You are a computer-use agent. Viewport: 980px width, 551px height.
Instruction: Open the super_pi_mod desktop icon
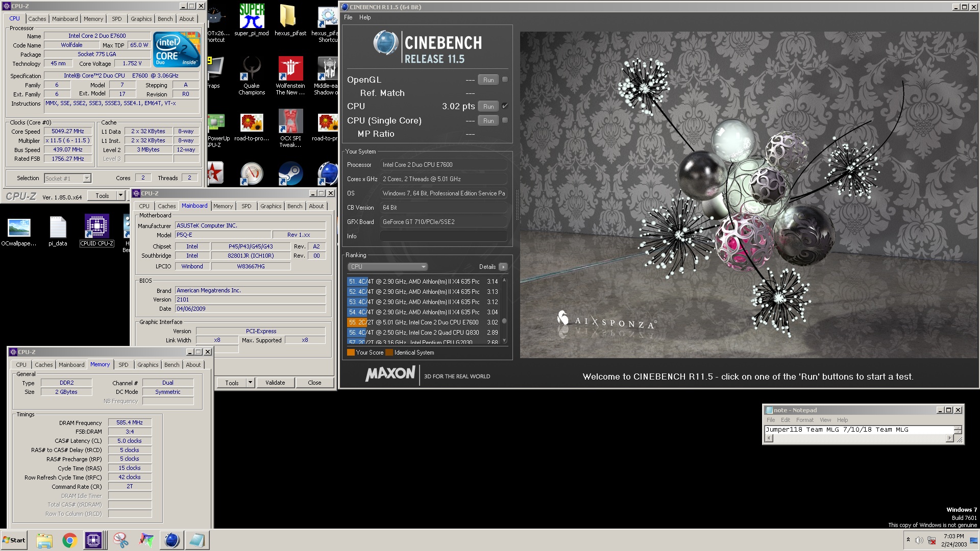tap(252, 19)
